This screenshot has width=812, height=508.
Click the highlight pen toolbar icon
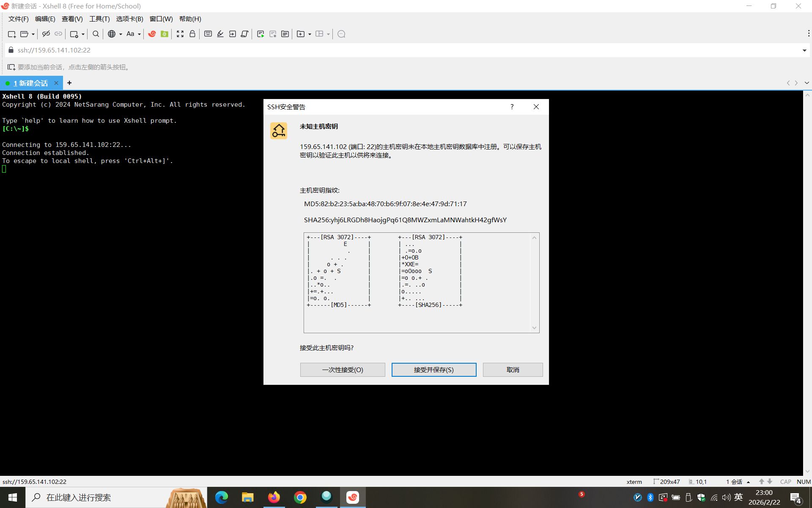220,34
